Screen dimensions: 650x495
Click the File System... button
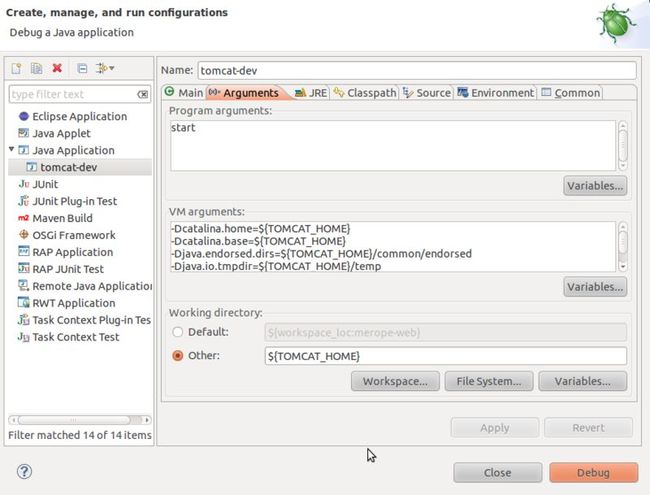click(489, 381)
